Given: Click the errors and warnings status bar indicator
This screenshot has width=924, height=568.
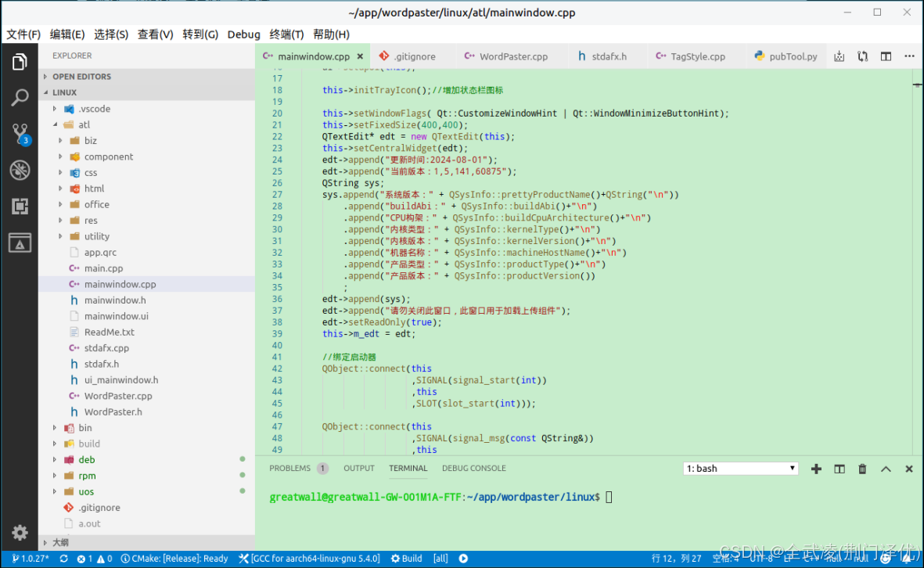Looking at the screenshot, I should click(95, 559).
